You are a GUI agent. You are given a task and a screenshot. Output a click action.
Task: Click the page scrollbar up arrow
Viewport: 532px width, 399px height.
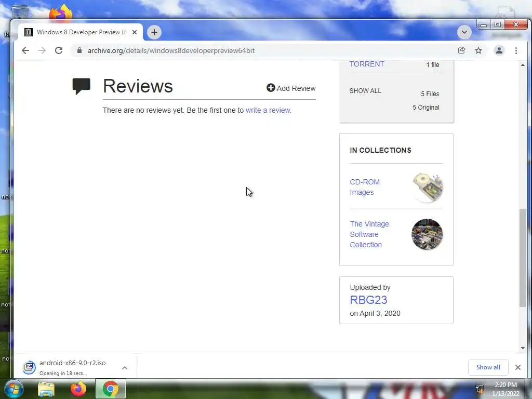coord(523,64)
